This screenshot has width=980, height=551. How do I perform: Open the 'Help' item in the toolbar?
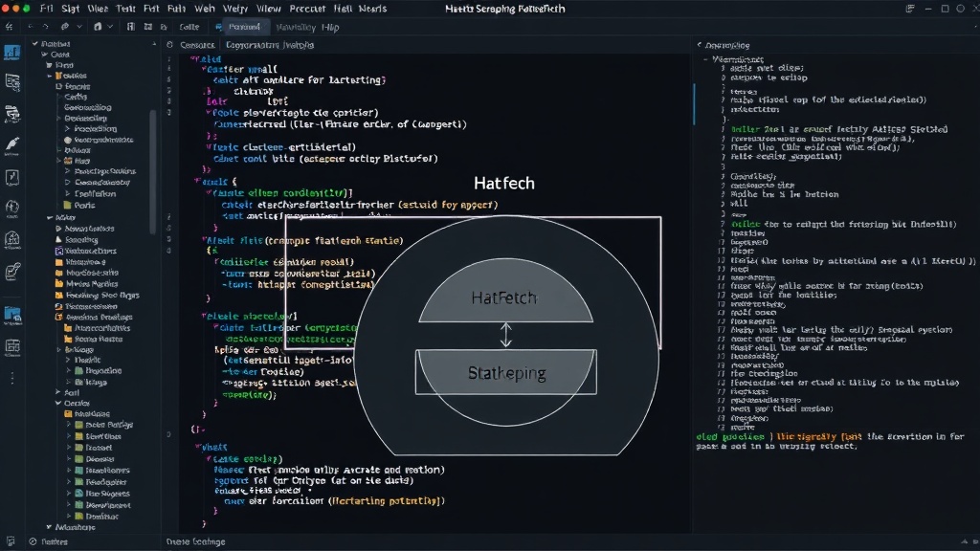[330, 28]
